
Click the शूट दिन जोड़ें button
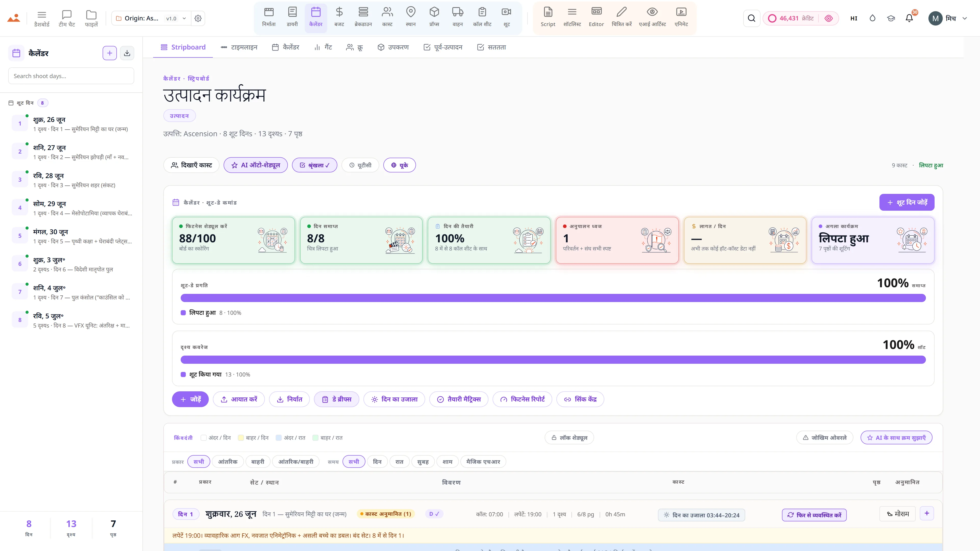pos(906,202)
